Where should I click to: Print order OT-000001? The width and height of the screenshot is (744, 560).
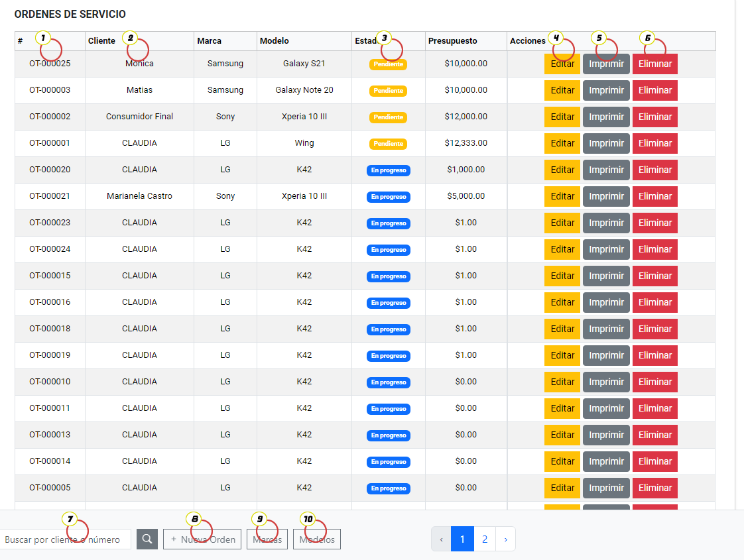point(606,144)
